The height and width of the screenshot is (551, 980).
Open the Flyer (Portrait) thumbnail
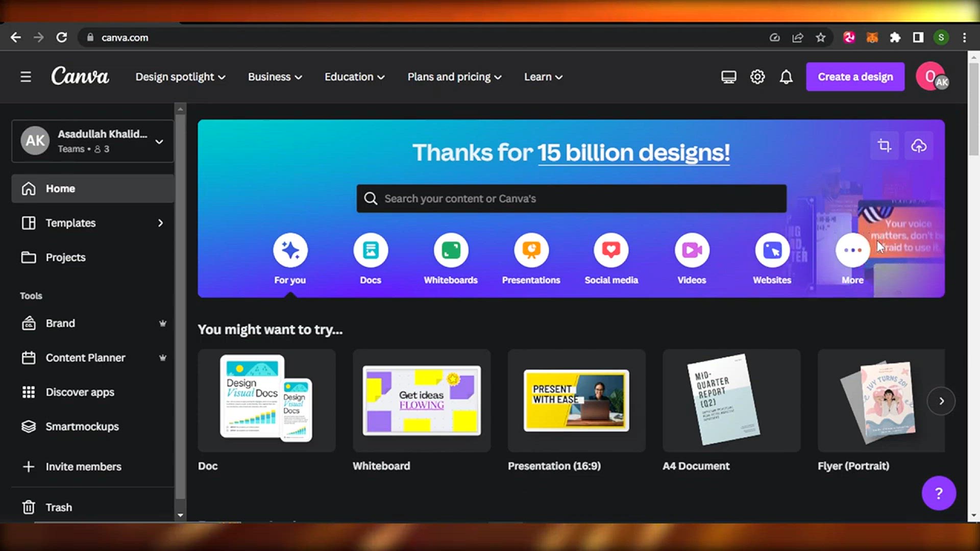pos(881,400)
